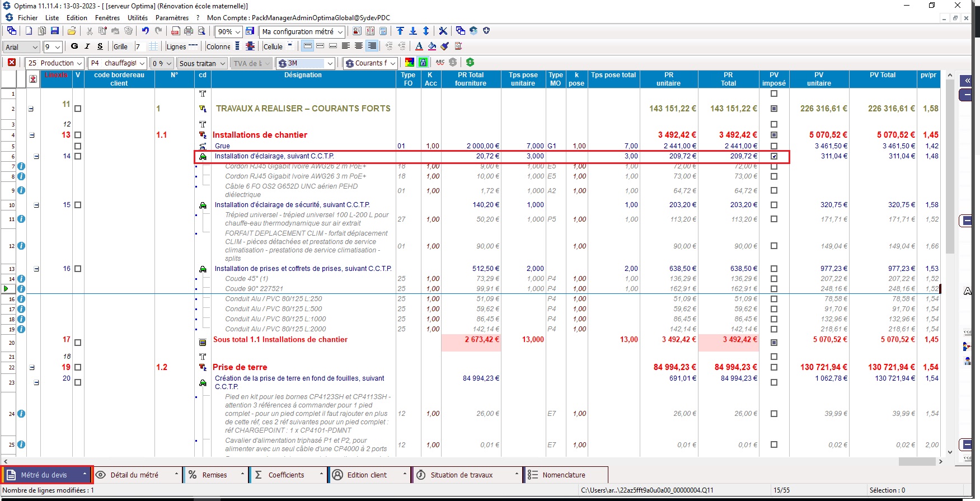Click the New document icon
Screen dimensions: 980x501
coord(29,31)
